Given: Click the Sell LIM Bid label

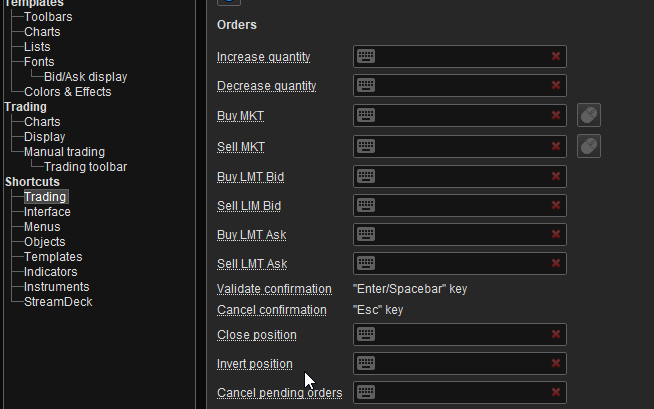Looking at the screenshot, I should click(x=249, y=205).
